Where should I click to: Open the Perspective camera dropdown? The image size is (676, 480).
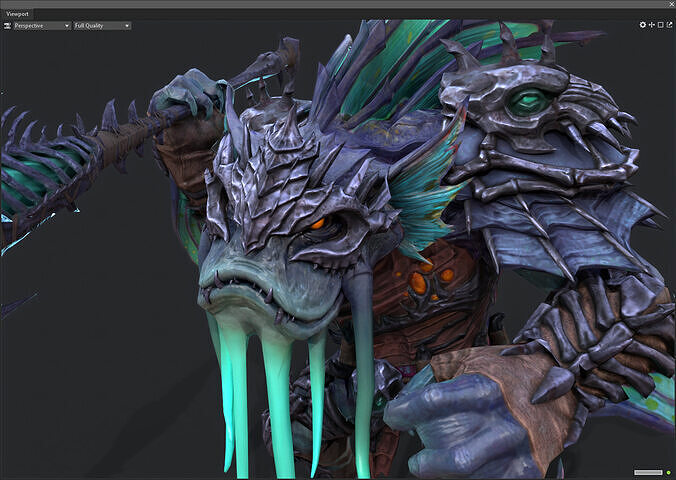[41, 26]
